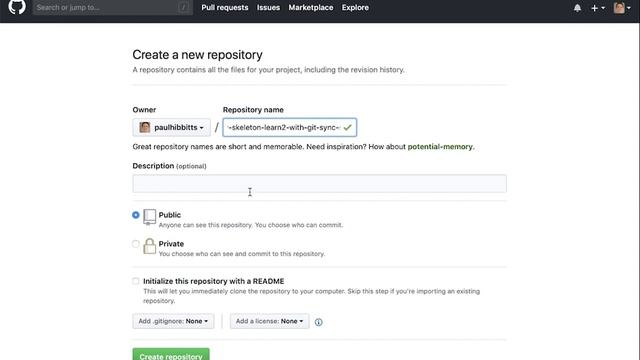This screenshot has width=640, height=360.
Task: Expand the paulhibbitts owner dropdown
Action: coord(171,127)
